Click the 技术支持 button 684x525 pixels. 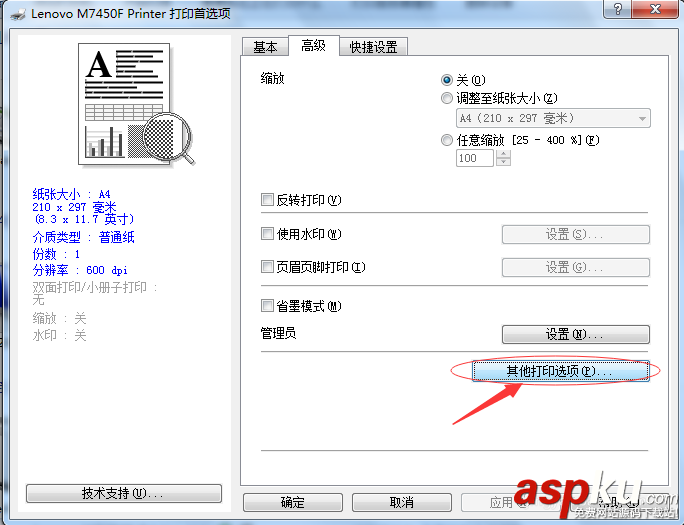[124, 494]
